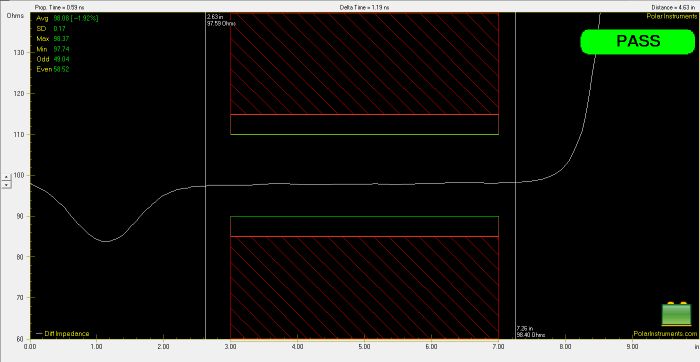
Task: Click the upper red hatched limit region
Action: coord(364,63)
